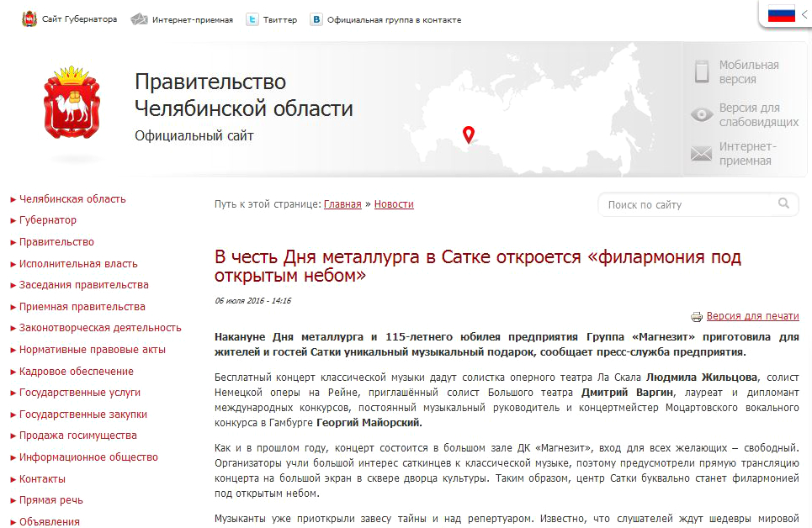The height and width of the screenshot is (528, 812).
Task: Open Губернатор menu item
Action: click(x=48, y=220)
